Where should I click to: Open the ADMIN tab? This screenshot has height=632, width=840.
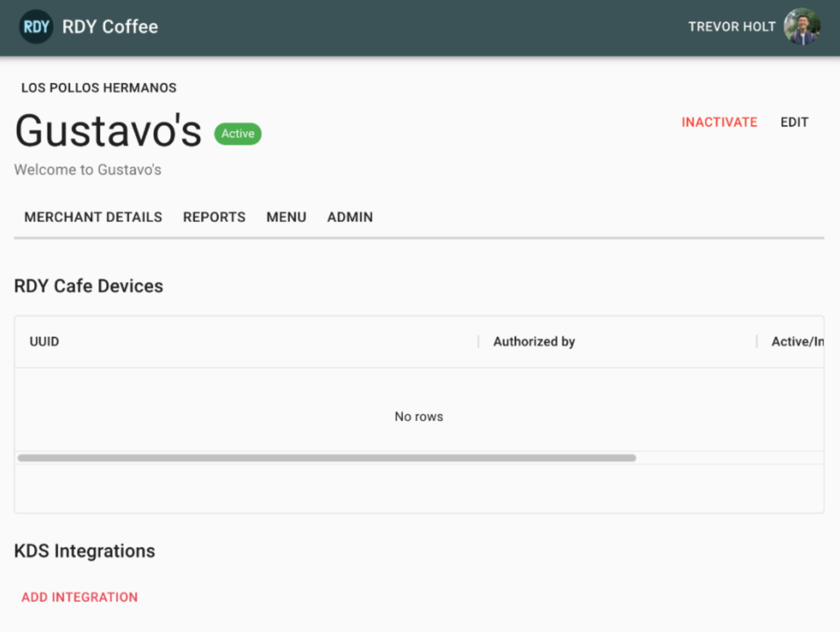click(x=350, y=217)
